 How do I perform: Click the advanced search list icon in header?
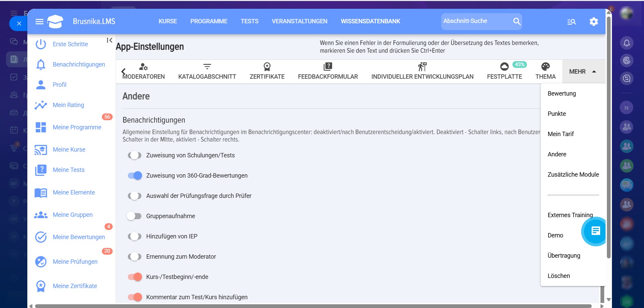571,22
